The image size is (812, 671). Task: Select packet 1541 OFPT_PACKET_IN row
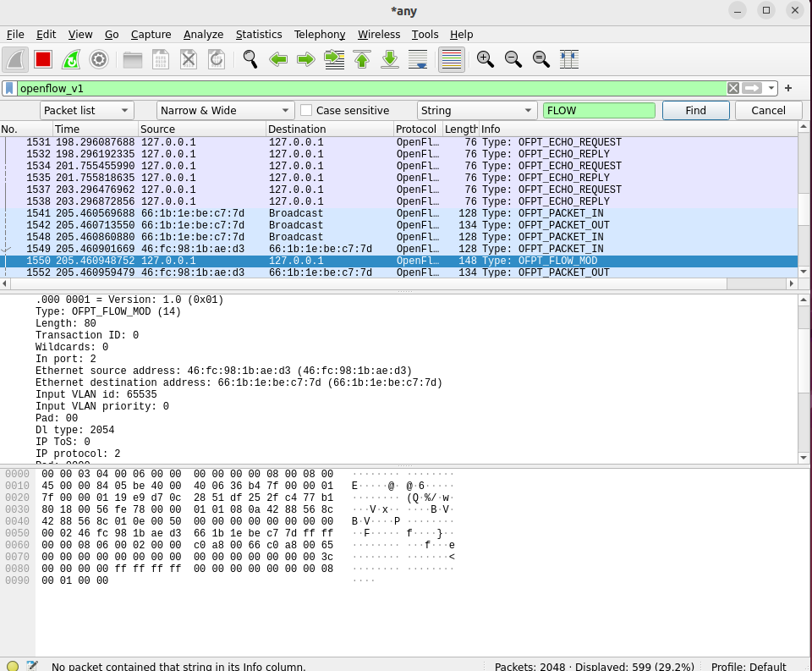click(x=398, y=213)
